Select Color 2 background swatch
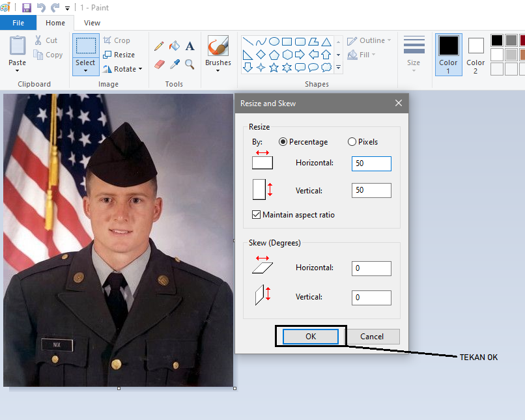 pos(475,54)
